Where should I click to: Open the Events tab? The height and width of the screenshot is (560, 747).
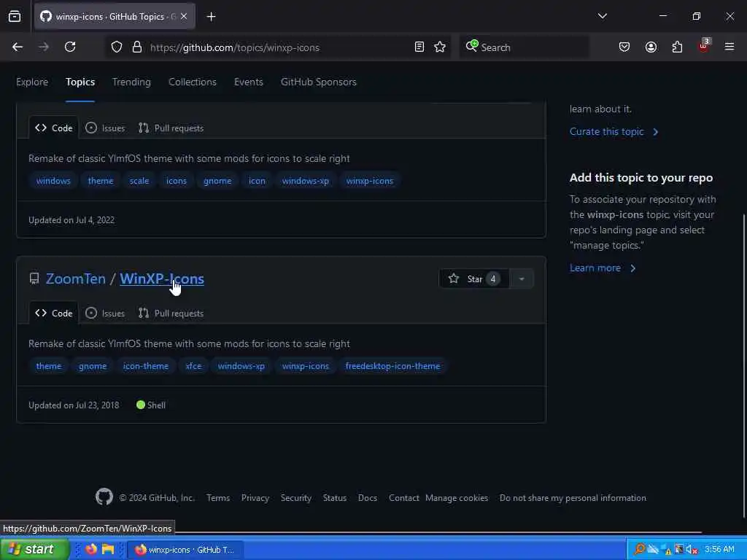248,82
